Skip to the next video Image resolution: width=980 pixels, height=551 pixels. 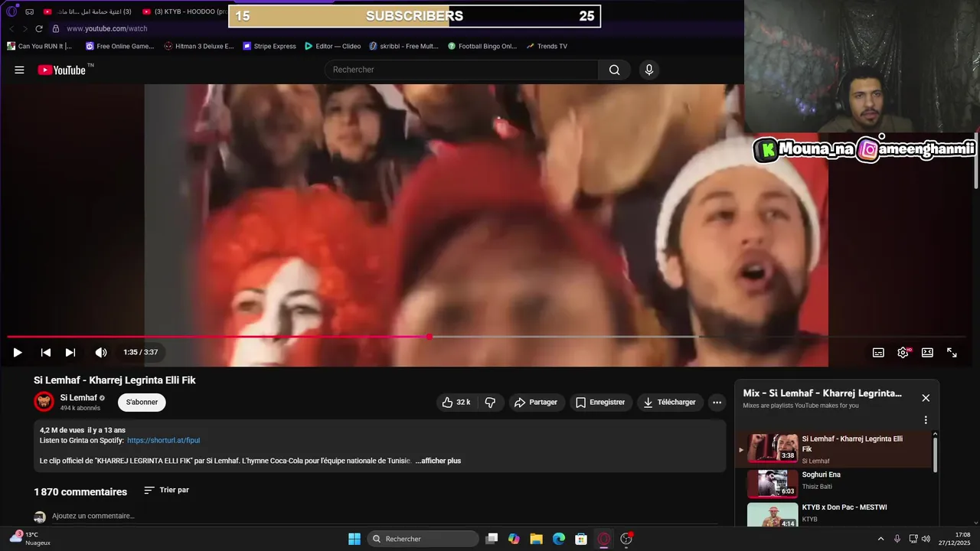tap(70, 352)
